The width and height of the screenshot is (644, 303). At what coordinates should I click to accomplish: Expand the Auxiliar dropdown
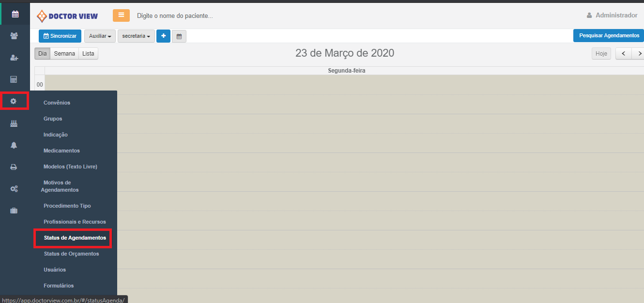(x=100, y=36)
